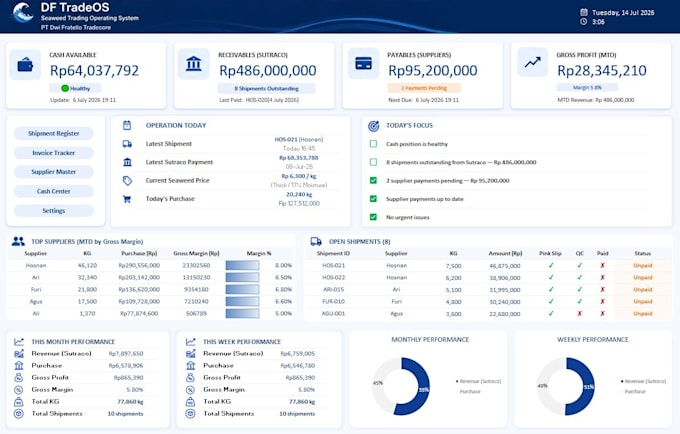Click the QC checkmark for ARI-015
The image size is (680, 434).
click(580, 289)
